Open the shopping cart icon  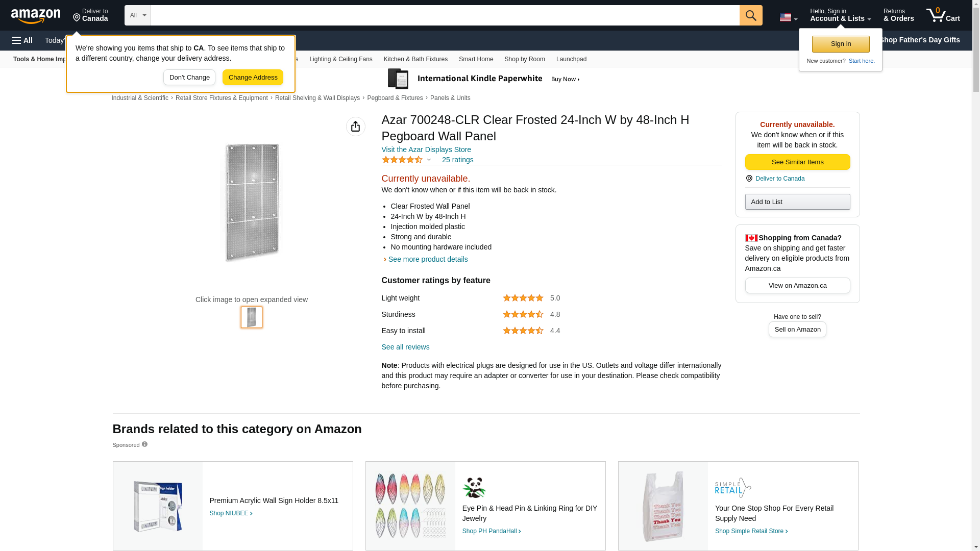point(943,15)
